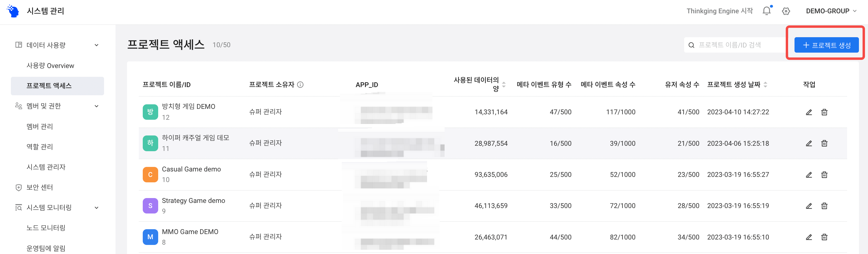Expand the DEMO-GROUP account dropdown

pyautogui.click(x=831, y=11)
